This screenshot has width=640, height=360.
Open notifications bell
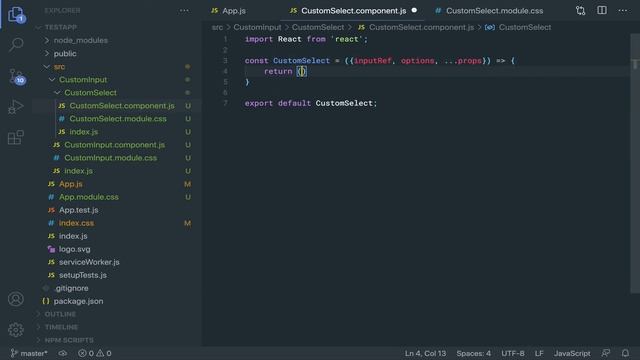[x=625, y=353]
